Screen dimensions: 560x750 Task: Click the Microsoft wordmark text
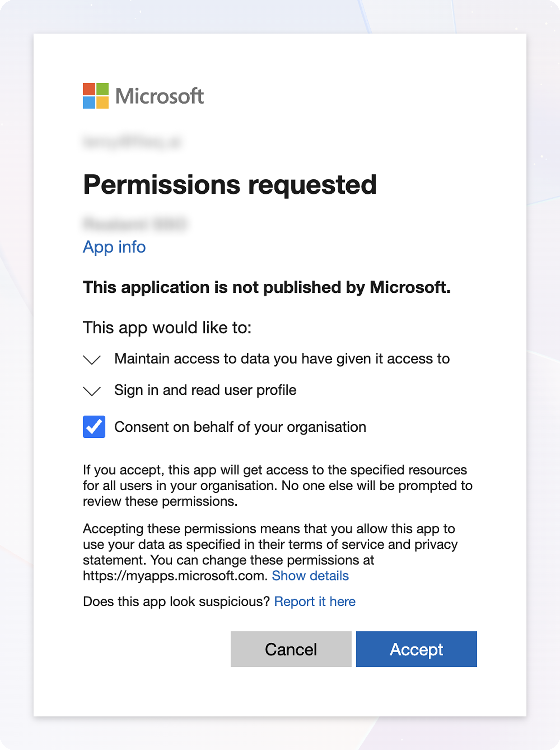[159, 96]
